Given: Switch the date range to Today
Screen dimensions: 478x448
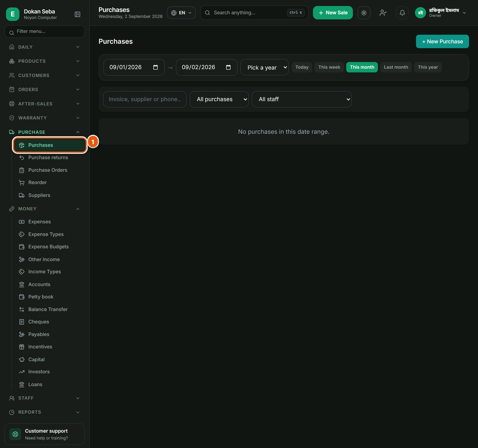Looking at the screenshot, I should (x=302, y=67).
